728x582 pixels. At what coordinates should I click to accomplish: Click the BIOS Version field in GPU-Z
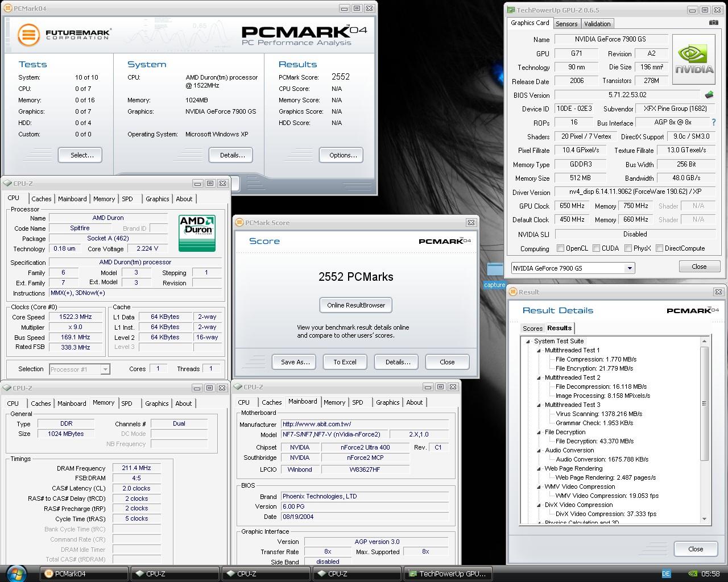pos(627,95)
